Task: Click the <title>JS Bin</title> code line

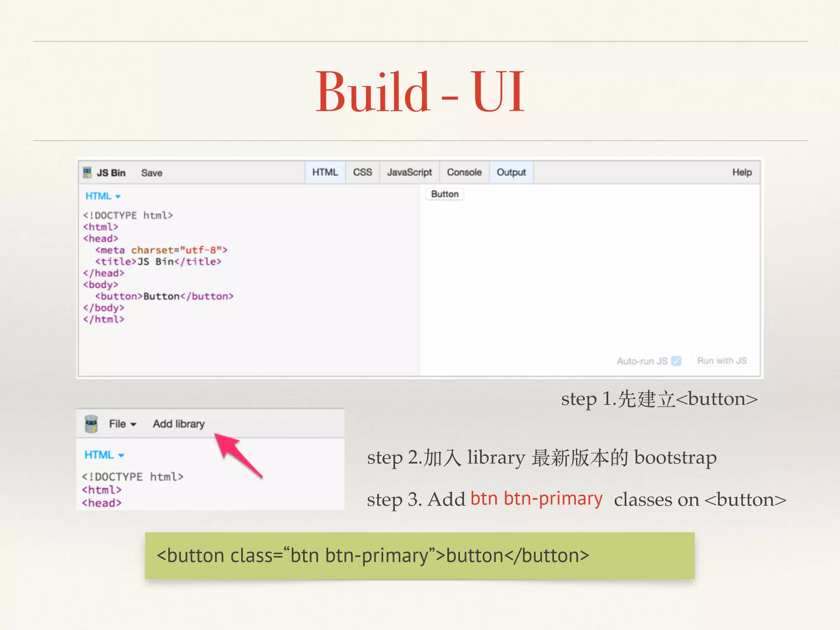Action: [x=158, y=261]
